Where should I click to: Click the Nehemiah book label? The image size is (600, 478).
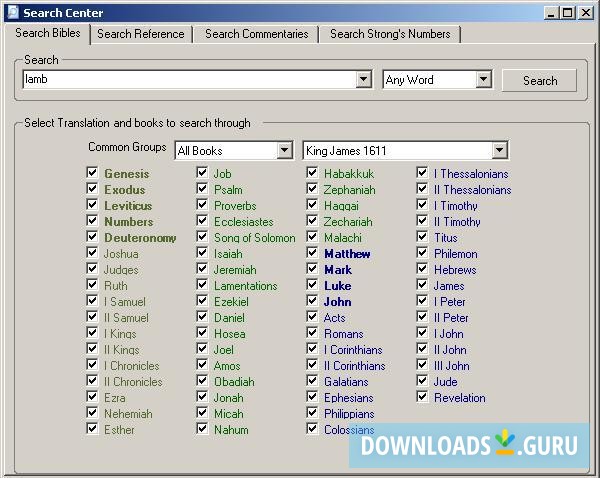pos(128,414)
